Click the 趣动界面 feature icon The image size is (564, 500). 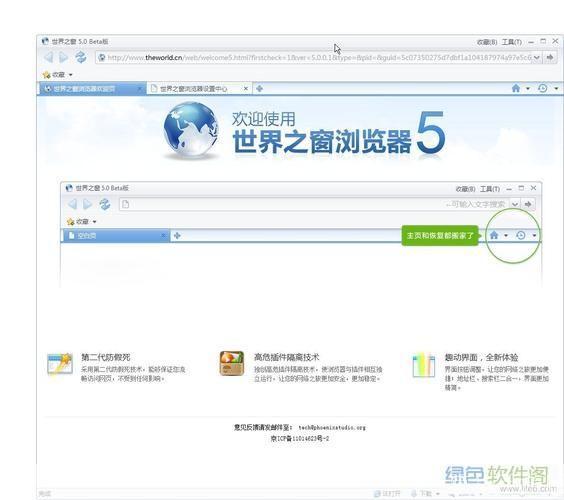pos(424,365)
